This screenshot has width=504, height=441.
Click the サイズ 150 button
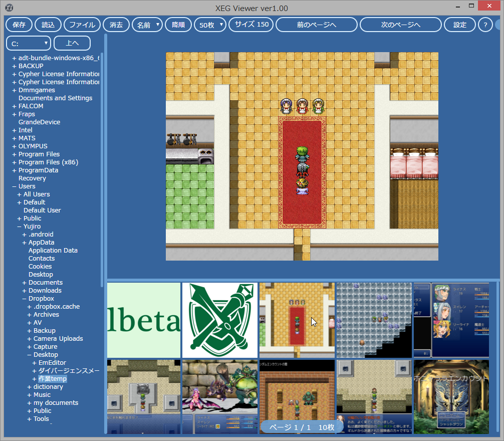251,25
